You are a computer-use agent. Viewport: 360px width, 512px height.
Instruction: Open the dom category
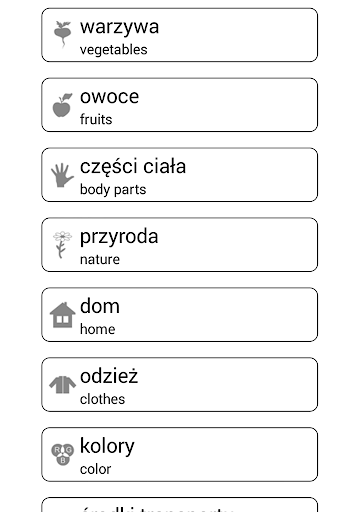pos(179,315)
